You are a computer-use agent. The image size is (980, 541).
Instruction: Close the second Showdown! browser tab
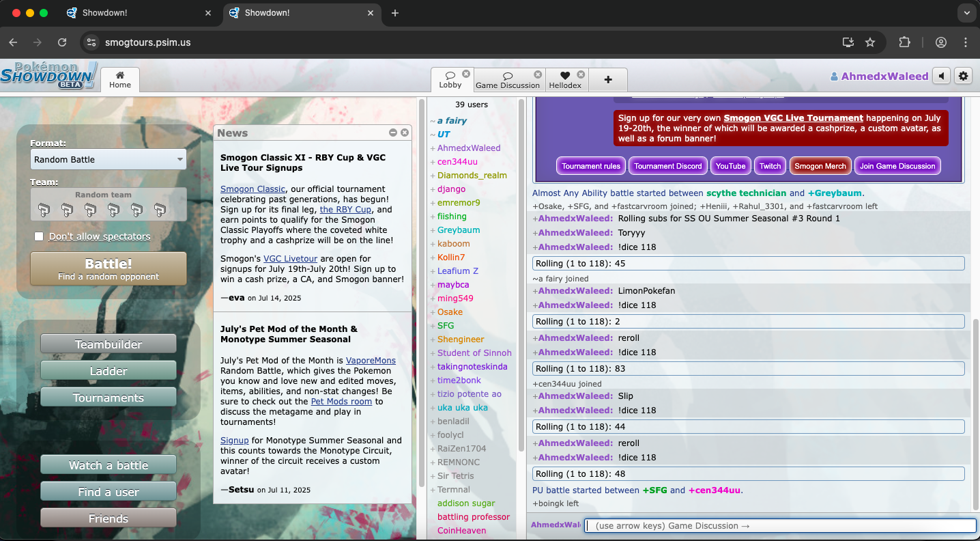371,13
